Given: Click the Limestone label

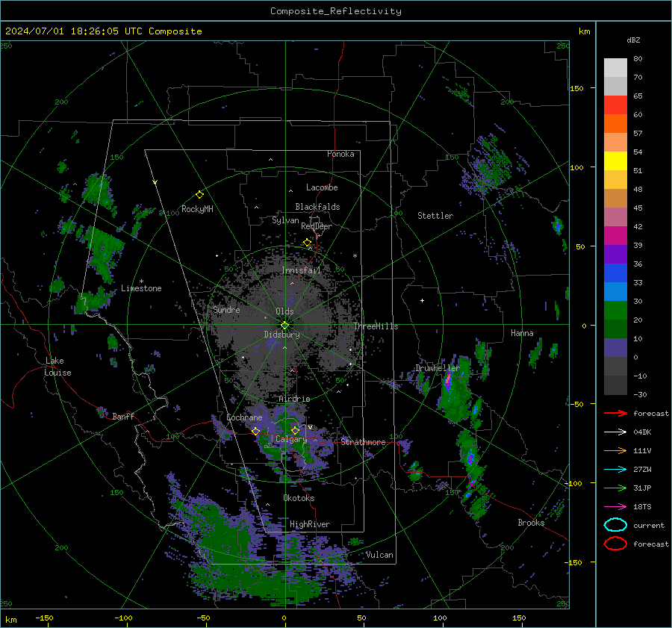Looking at the screenshot, I should 141,288.
